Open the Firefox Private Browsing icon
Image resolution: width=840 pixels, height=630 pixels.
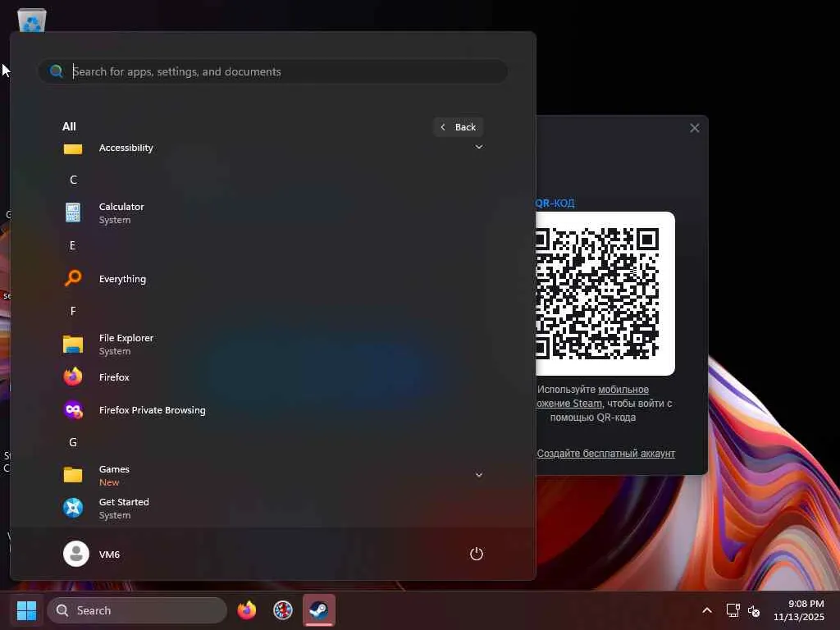point(73,410)
